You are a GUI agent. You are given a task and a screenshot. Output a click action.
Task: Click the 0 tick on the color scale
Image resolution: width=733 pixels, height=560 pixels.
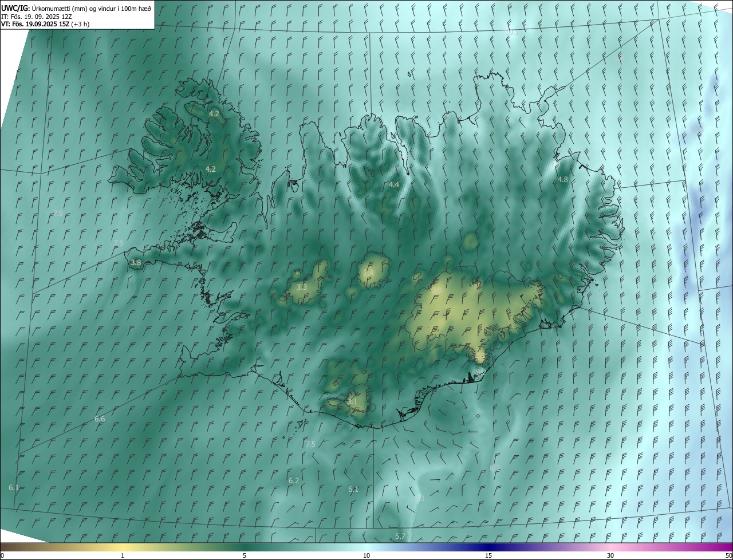(2, 555)
